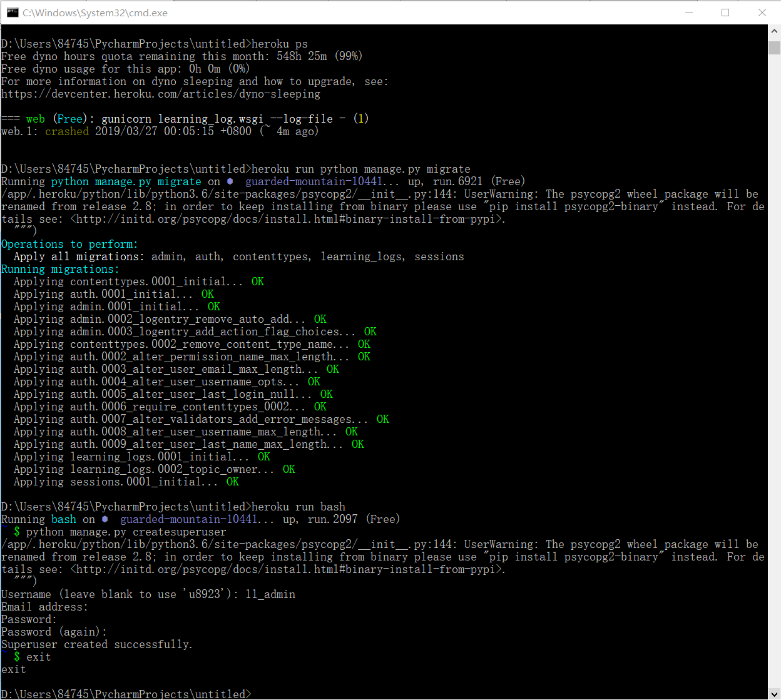Click the 'heroku run python manage.py migrate' command
This screenshot has height=700, width=781.
(361, 169)
